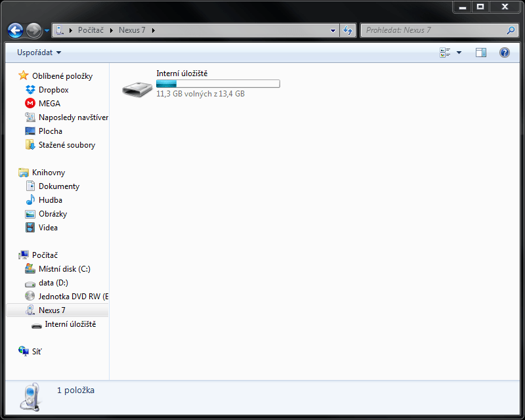Select Nexus 7 in the navigation tree

pyautogui.click(x=52, y=310)
